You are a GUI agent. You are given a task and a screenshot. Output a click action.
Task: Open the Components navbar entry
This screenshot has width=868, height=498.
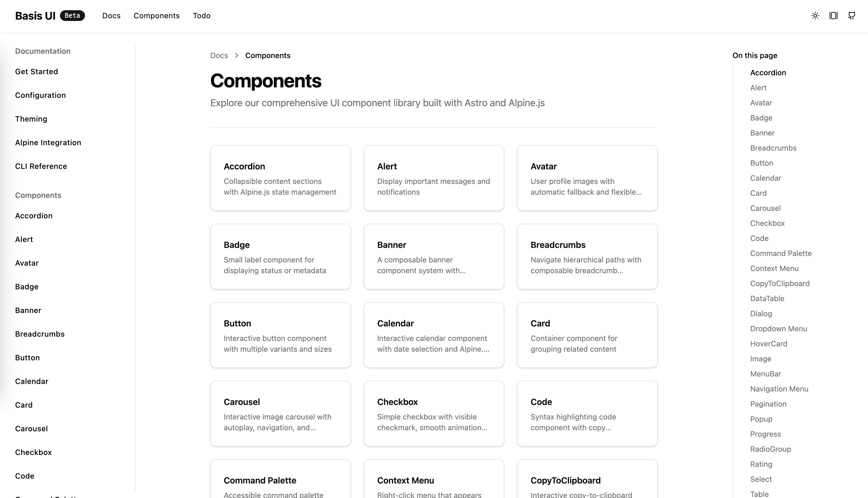point(156,16)
